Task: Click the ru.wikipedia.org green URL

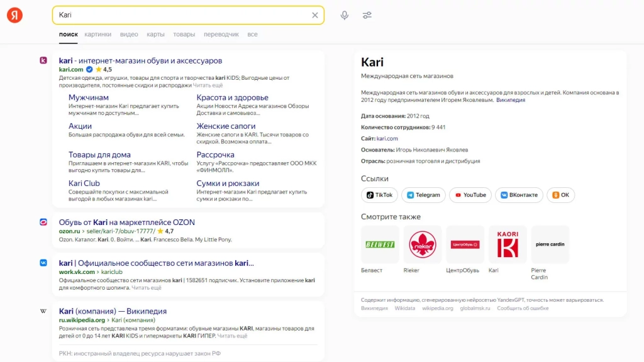Action: click(x=82, y=320)
